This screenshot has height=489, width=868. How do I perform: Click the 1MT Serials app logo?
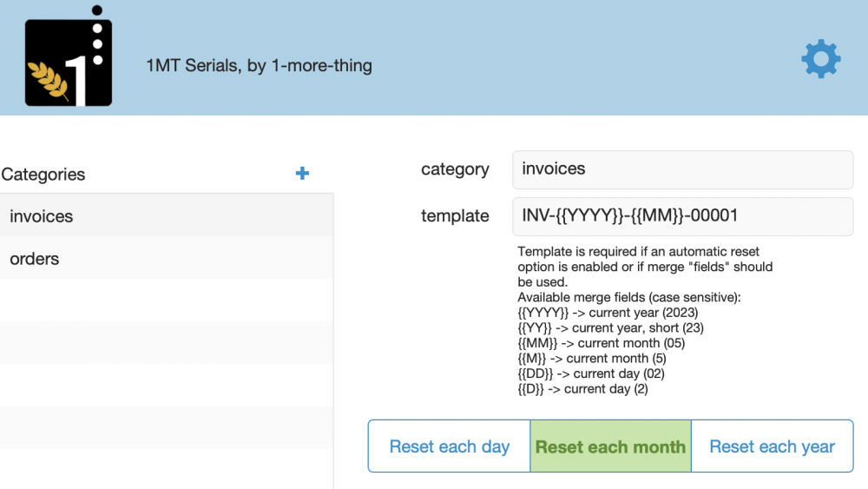click(69, 60)
